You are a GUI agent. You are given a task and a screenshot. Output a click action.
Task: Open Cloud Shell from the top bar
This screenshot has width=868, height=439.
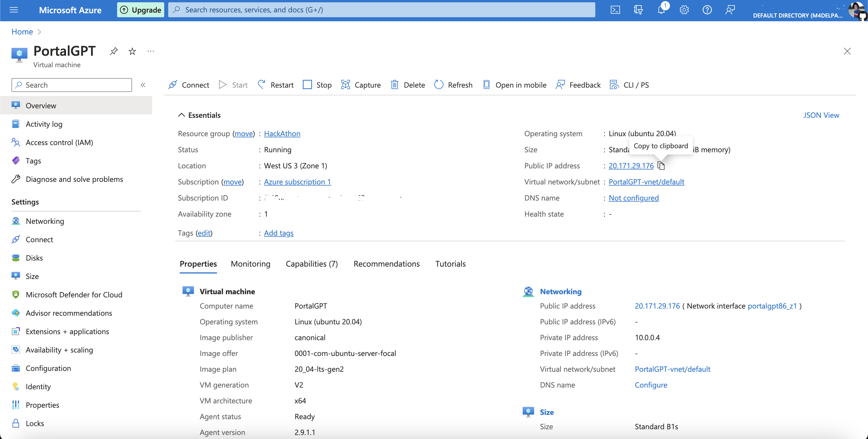615,10
